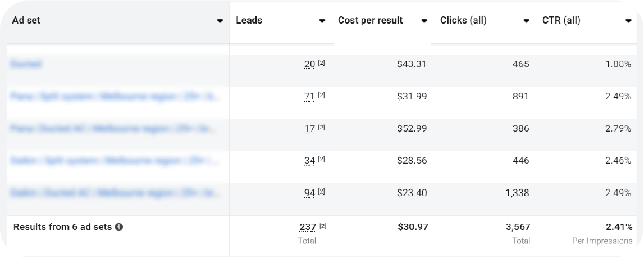
Task: Open the underlined 94 leads value
Action: pyautogui.click(x=309, y=193)
